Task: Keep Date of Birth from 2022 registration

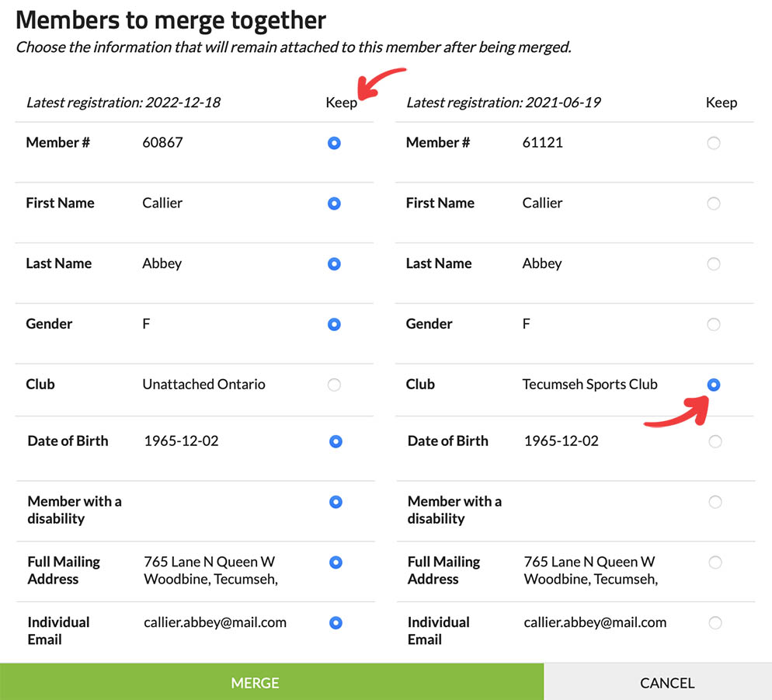Action: click(x=336, y=441)
